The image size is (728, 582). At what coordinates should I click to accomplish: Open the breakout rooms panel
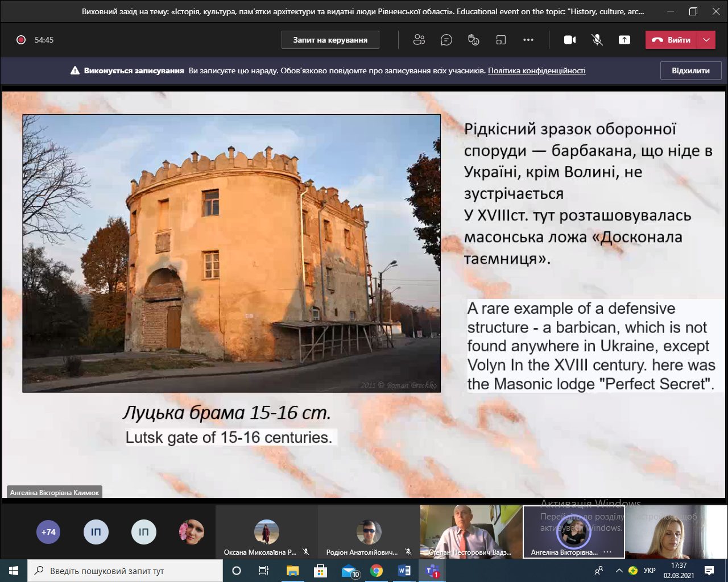(500, 40)
